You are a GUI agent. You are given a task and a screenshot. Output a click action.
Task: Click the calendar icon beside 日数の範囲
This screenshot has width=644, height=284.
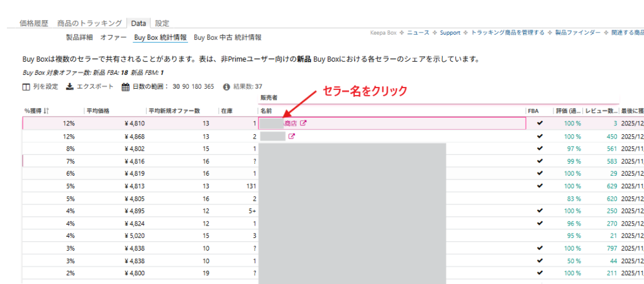coord(125,86)
